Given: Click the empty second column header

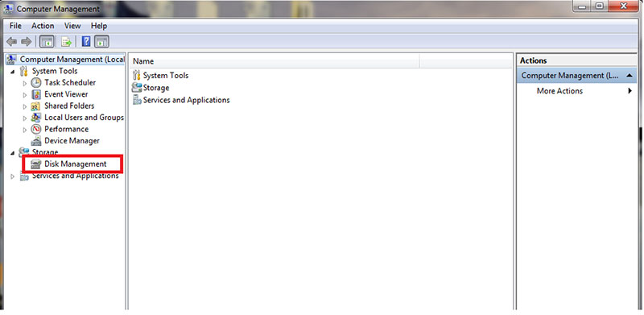Looking at the screenshot, I should click(466, 61).
